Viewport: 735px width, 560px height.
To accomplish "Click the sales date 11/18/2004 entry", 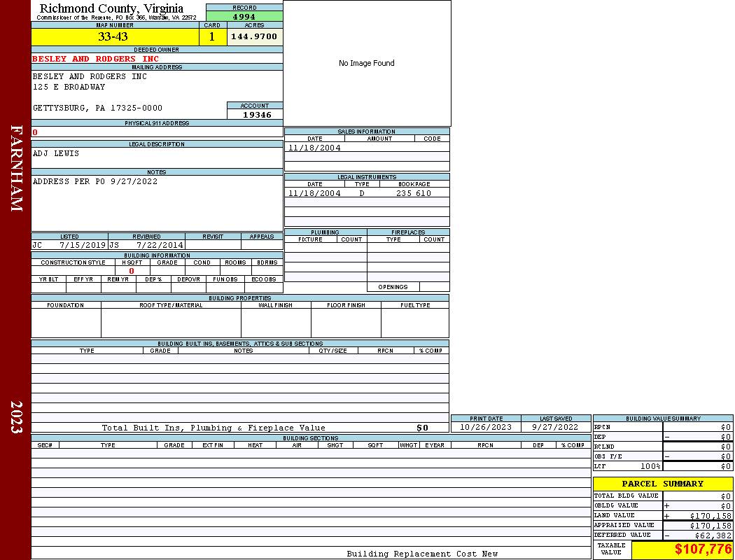I will pyautogui.click(x=314, y=148).
